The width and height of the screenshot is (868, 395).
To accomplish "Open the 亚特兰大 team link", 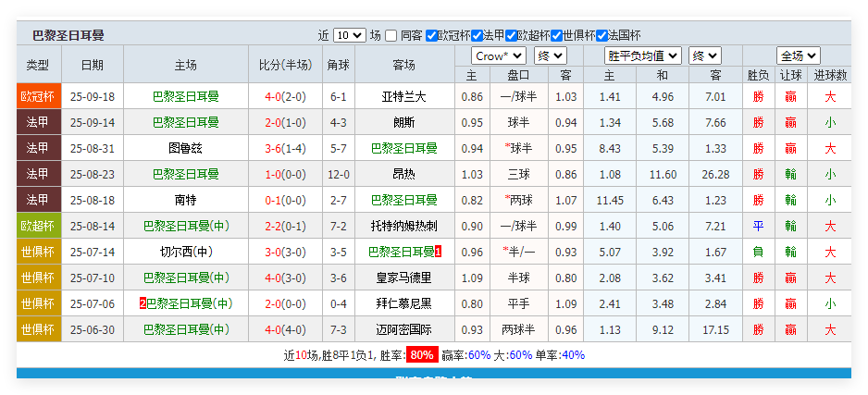I will pos(403,96).
